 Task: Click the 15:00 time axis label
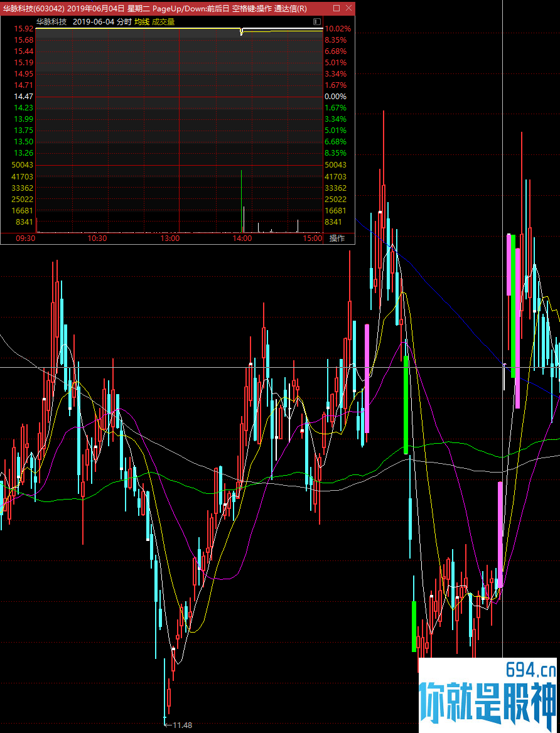[313, 238]
